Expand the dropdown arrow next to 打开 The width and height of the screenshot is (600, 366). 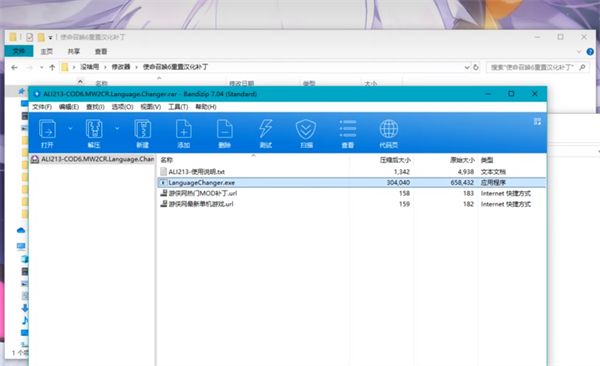pyautogui.click(x=70, y=129)
